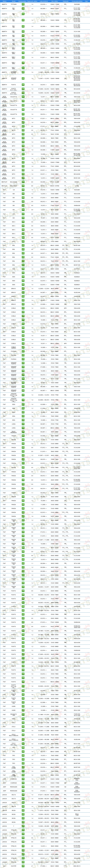Click green icon in UAZ HUNTER row
Image resolution: width=90 pixels, height=868 pixels.
[23, 866]
